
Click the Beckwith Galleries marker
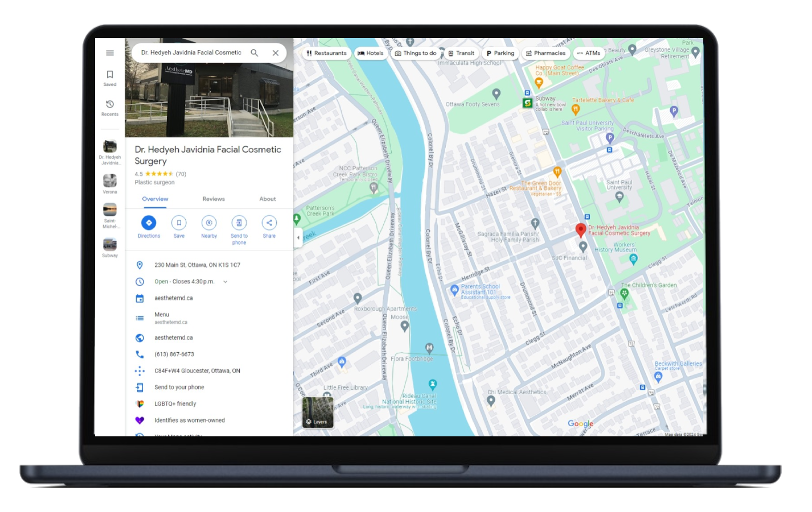[x=658, y=376]
